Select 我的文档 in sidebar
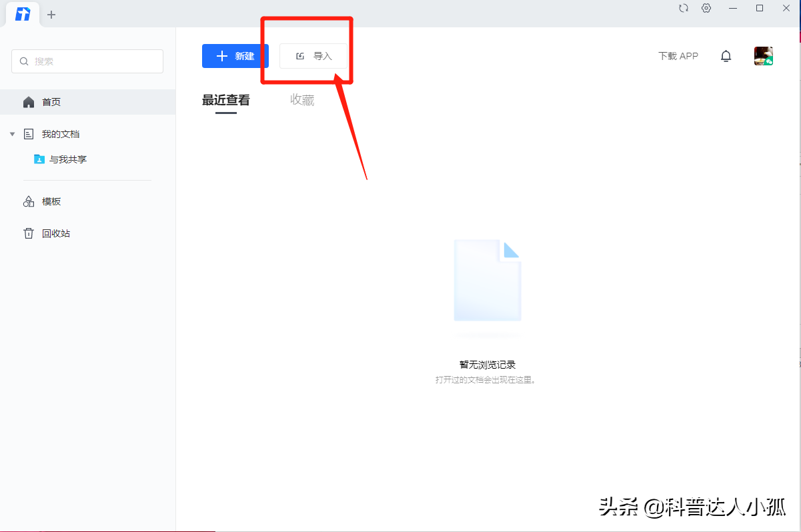The width and height of the screenshot is (801, 532). [x=60, y=134]
